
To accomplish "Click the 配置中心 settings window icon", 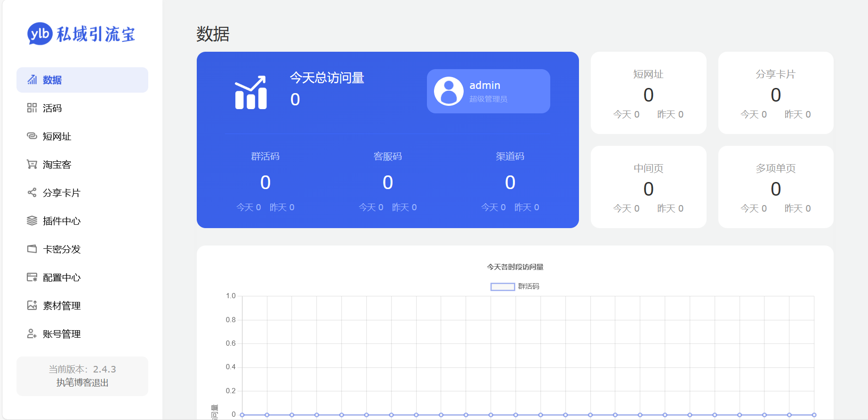I will 32,277.
